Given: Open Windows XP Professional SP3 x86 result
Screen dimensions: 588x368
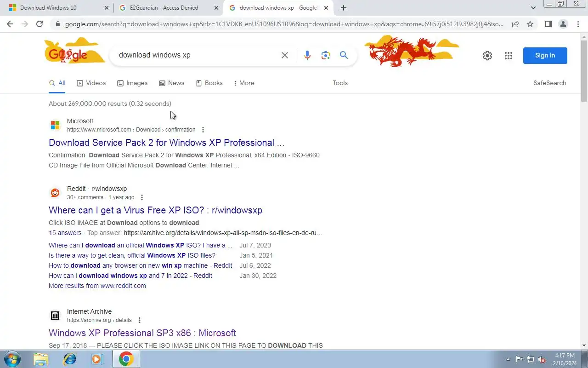Looking at the screenshot, I should tap(142, 333).
